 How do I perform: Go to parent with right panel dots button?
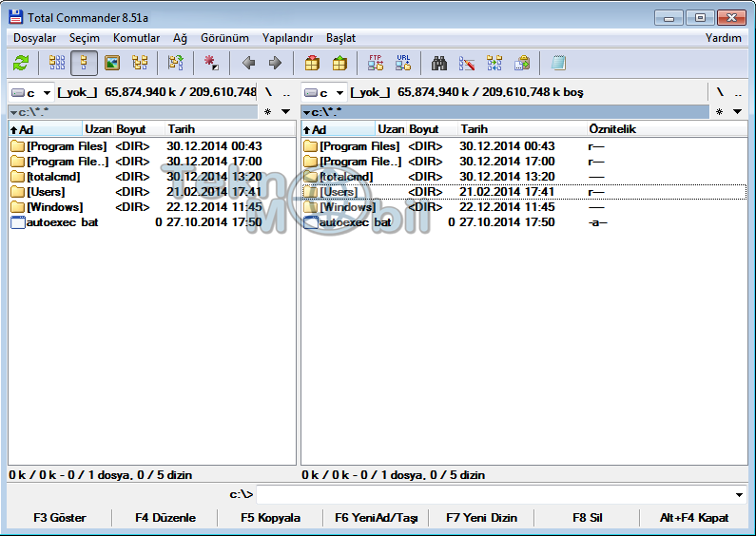[738, 92]
